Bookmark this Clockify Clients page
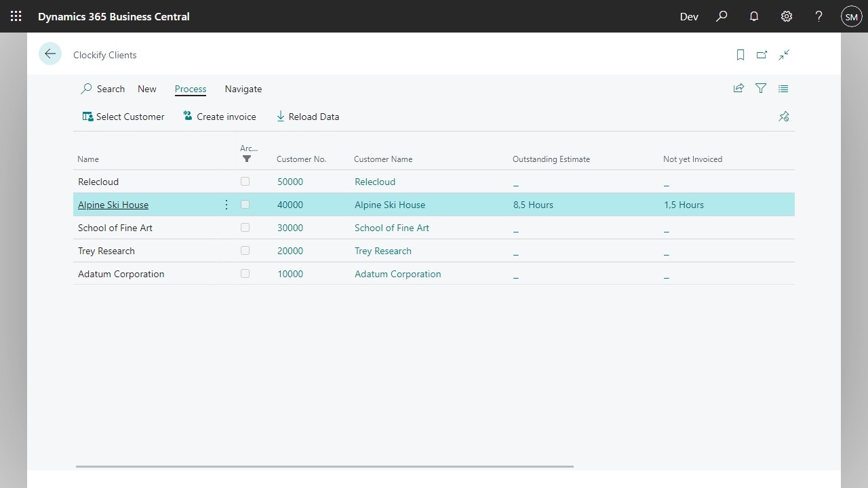 (741, 55)
